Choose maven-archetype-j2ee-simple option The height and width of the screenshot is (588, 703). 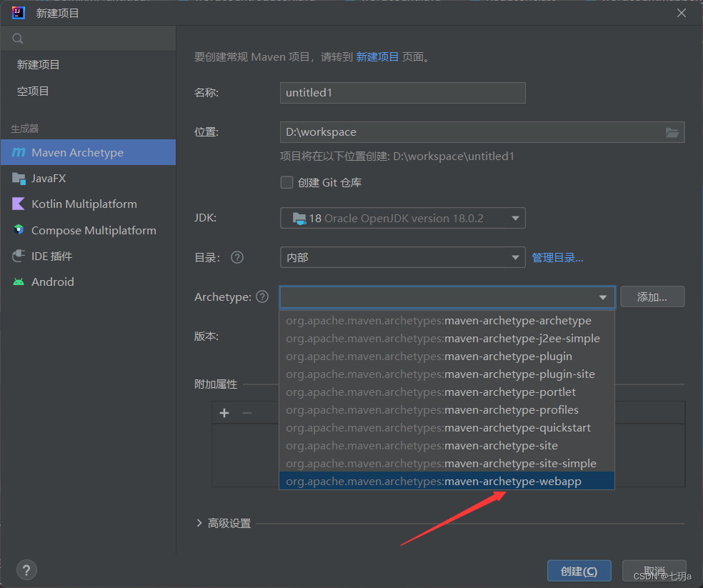pos(447,339)
